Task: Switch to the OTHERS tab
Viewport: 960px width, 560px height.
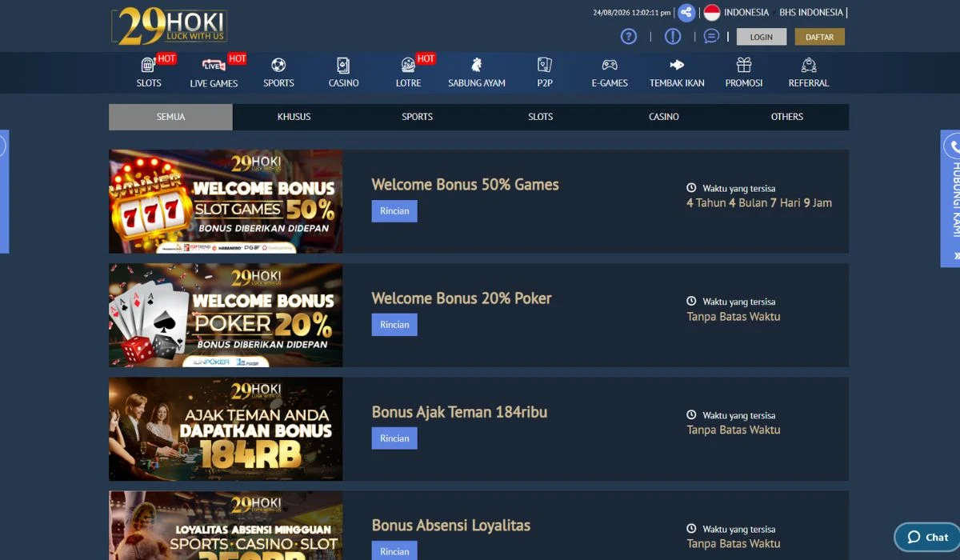Action: [787, 117]
